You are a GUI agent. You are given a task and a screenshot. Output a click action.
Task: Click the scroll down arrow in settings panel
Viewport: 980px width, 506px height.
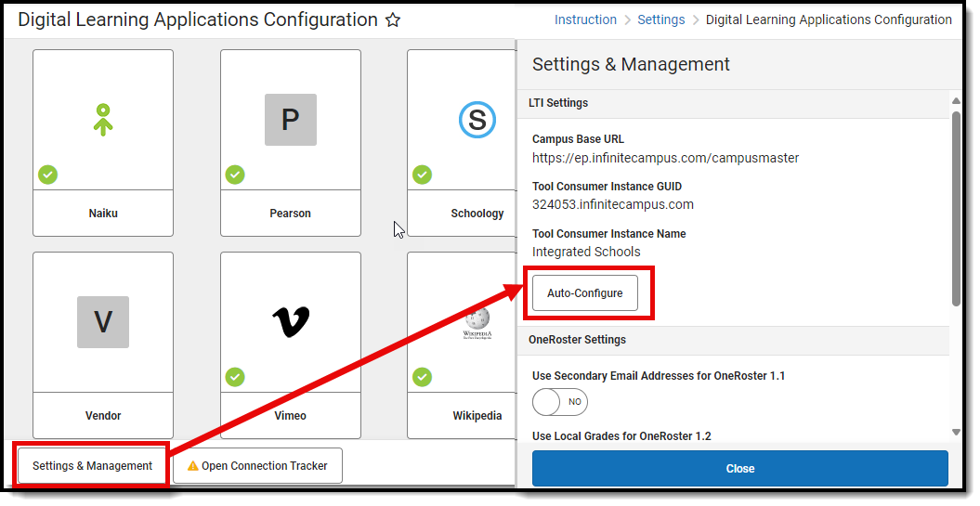[956, 432]
